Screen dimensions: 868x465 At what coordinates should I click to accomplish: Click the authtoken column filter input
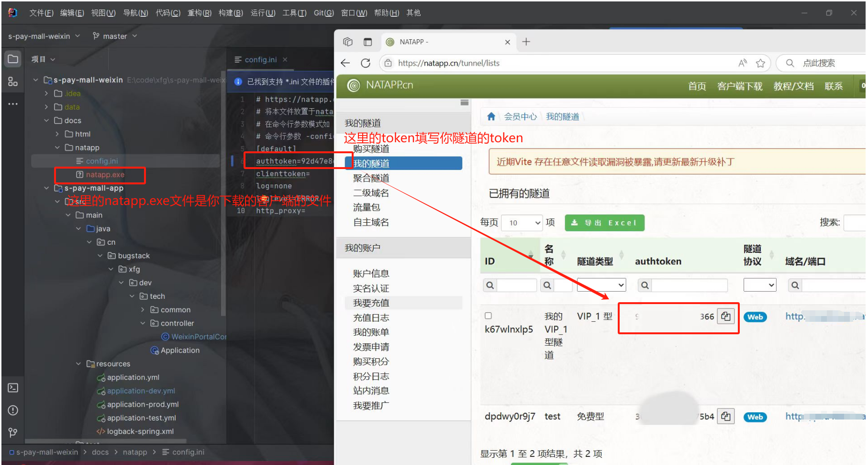(690, 285)
